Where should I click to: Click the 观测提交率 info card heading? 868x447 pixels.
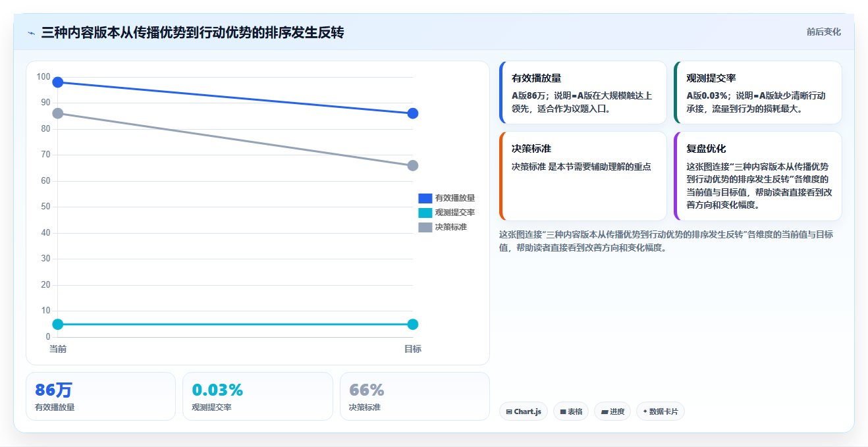click(711, 78)
